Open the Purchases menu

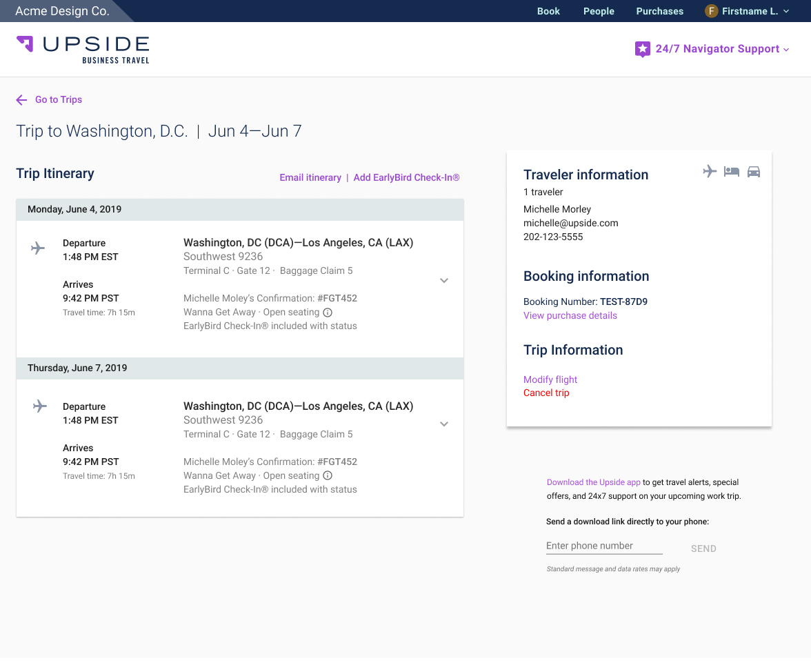(659, 11)
